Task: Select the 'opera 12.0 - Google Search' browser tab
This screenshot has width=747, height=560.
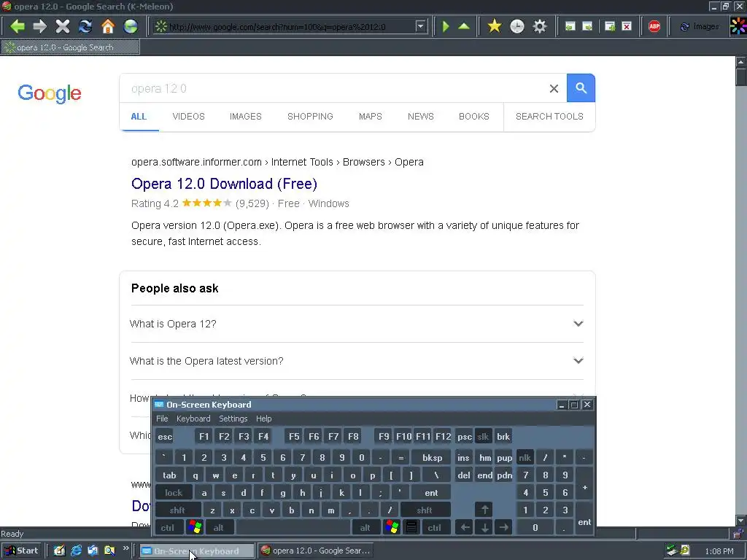Action: tap(71, 47)
